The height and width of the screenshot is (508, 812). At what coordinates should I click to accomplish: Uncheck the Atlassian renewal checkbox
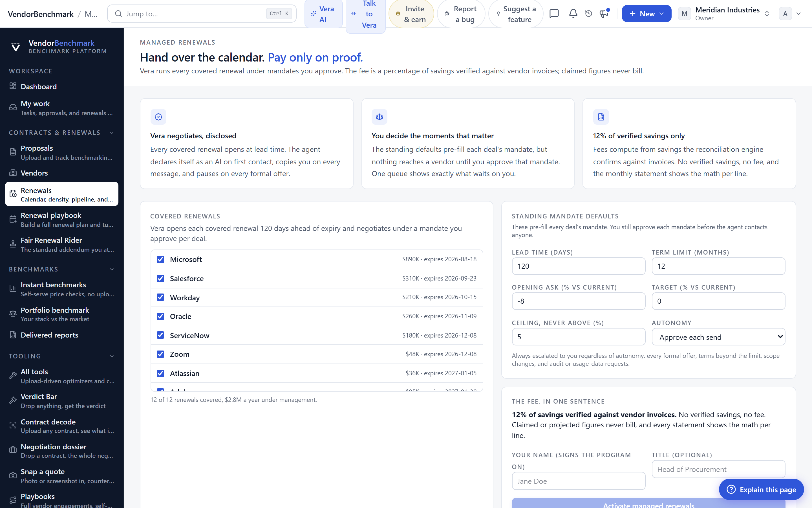tap(160, 373)
